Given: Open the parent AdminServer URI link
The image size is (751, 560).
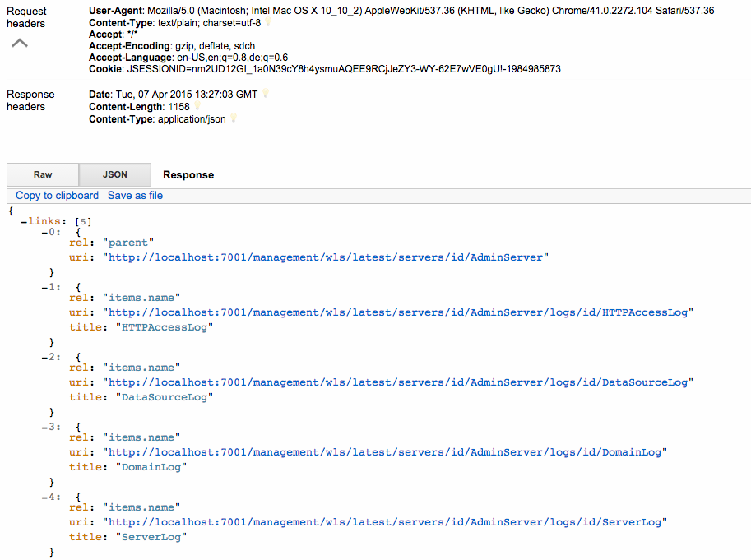Looking at the screenshot, I should click(x=326, y=257).
